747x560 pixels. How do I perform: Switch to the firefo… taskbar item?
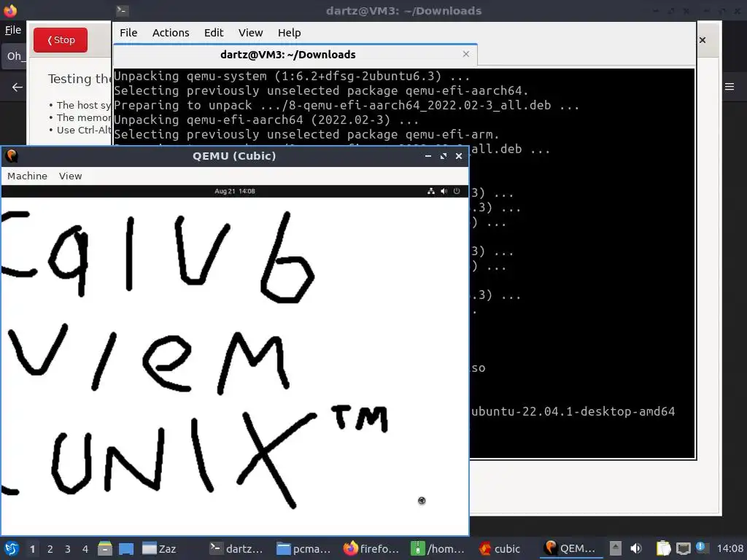pos(371,548)
